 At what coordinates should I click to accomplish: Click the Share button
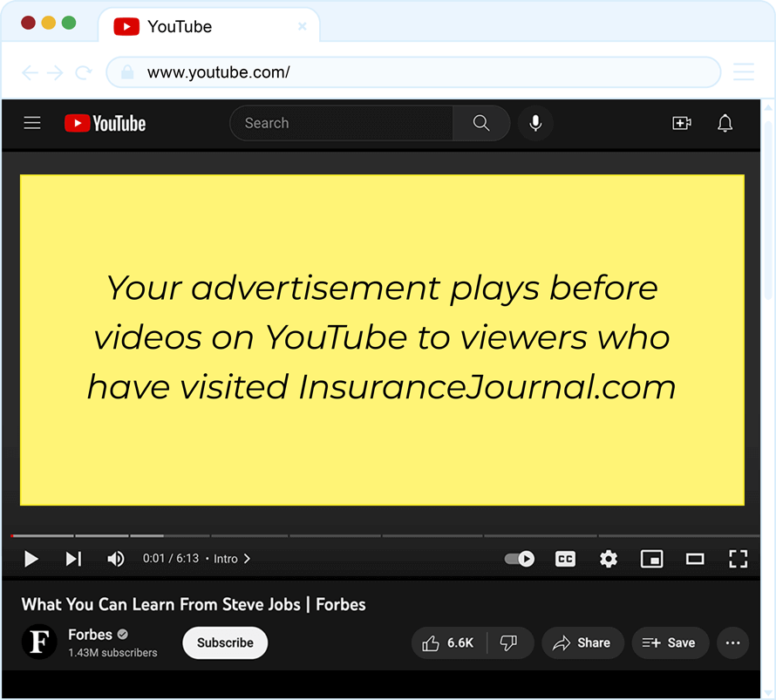click(x=582, y=643)
